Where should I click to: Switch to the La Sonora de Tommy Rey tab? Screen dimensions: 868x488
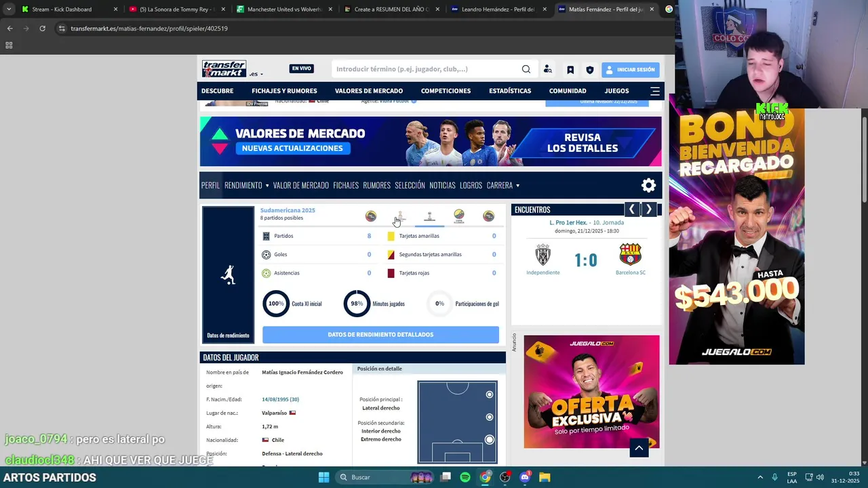(x=177, y=9)
